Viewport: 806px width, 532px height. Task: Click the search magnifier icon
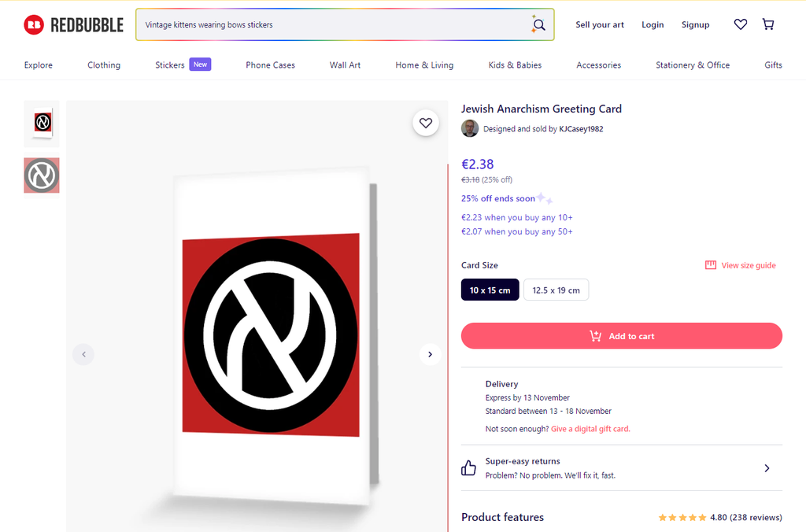[x=539, y=25]
